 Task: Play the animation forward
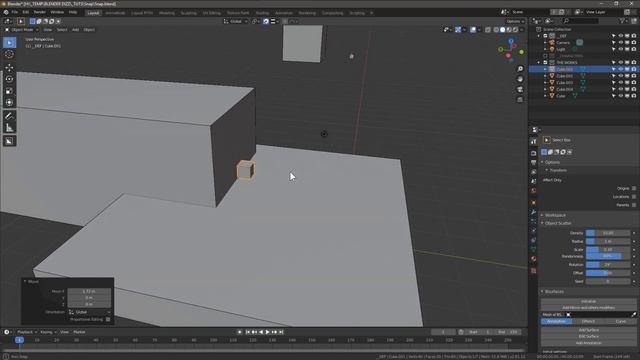[268, 332]
